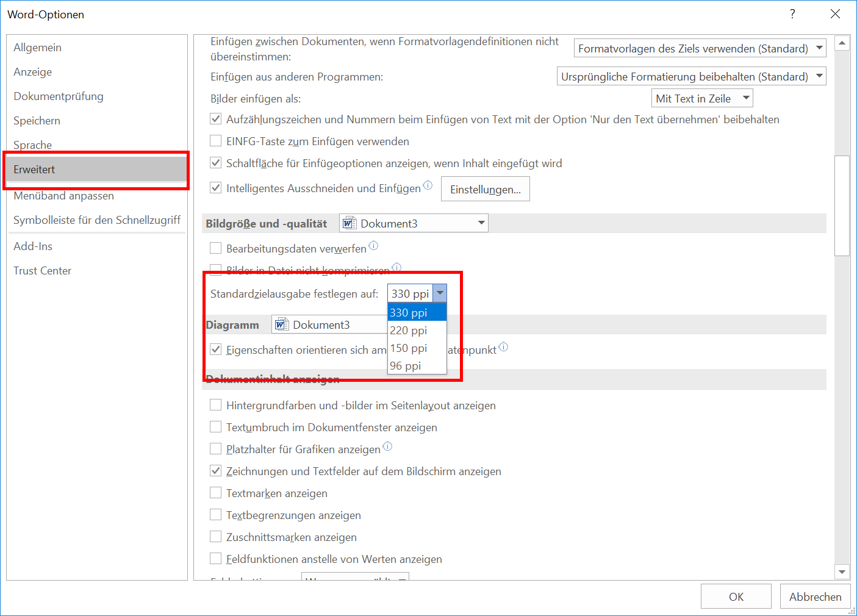Click Word document icon in Diagramm dropdown
The height and width of the screenshot is (616, 857).
(x=281, y=324)
